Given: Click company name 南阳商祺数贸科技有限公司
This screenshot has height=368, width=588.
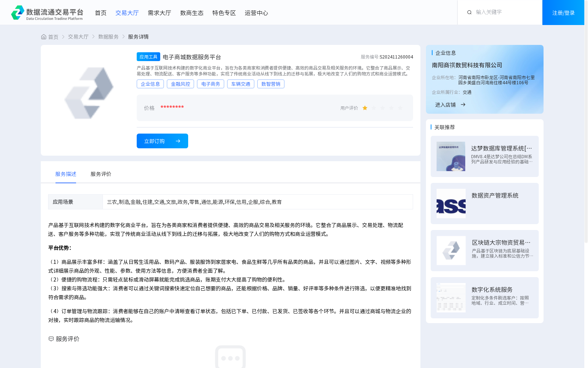Looking at the screenshot, I should coord(467,65).
